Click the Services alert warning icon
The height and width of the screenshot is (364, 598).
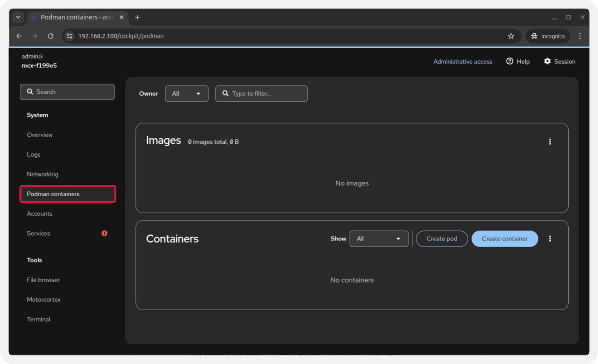click(104, 233)
